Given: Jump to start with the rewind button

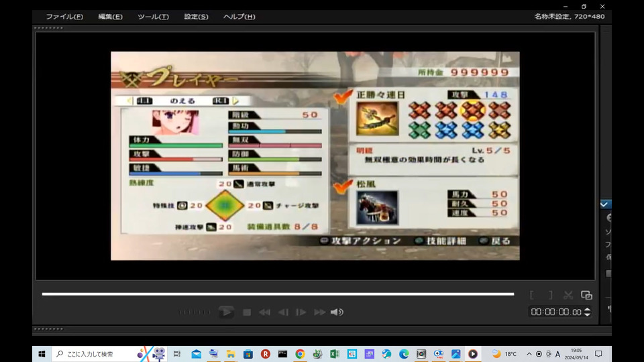Looking at the screenshot, I should click(264, 312).
